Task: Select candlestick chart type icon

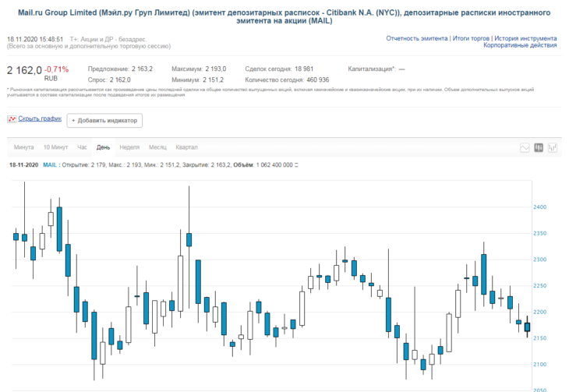Action: point(539,148)
